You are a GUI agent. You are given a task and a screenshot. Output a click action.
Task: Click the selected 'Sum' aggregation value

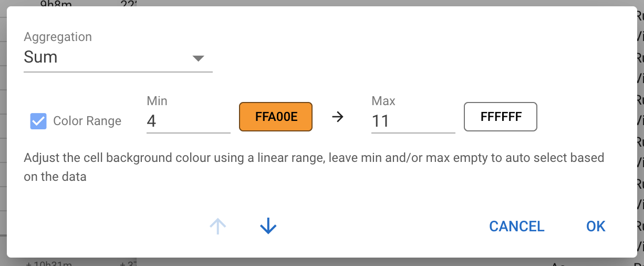tap(41, 57)
